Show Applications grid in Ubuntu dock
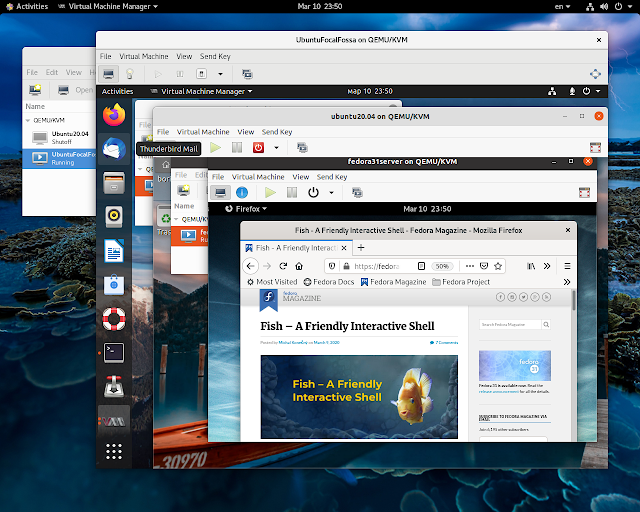 [x=114, y=451]
